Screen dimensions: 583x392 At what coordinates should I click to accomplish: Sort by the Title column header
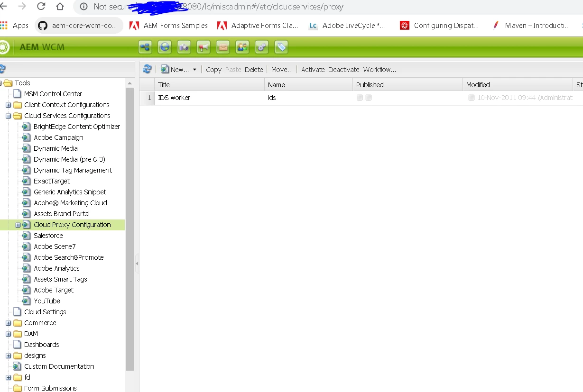(209, 85)
